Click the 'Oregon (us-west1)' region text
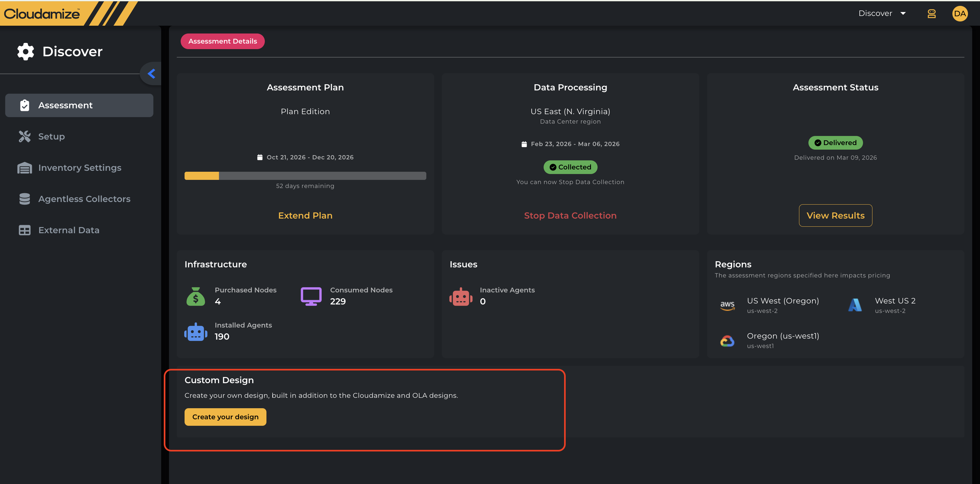 (783, 336)
